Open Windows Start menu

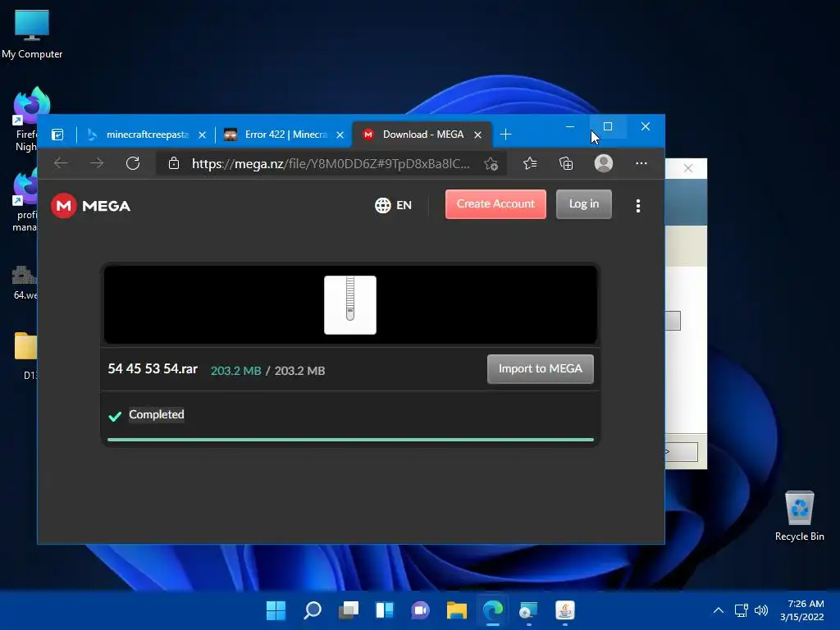[x=276, y=610]
